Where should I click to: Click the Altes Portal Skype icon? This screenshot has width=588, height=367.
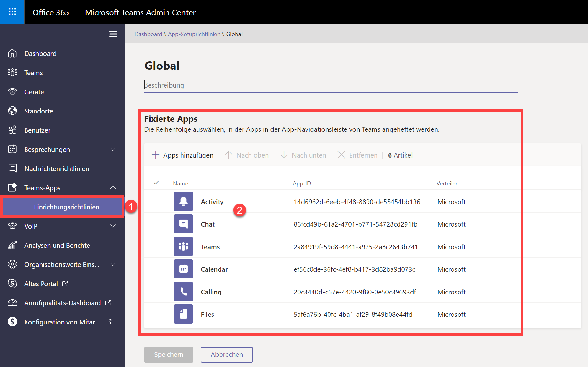tap(12, 284)
